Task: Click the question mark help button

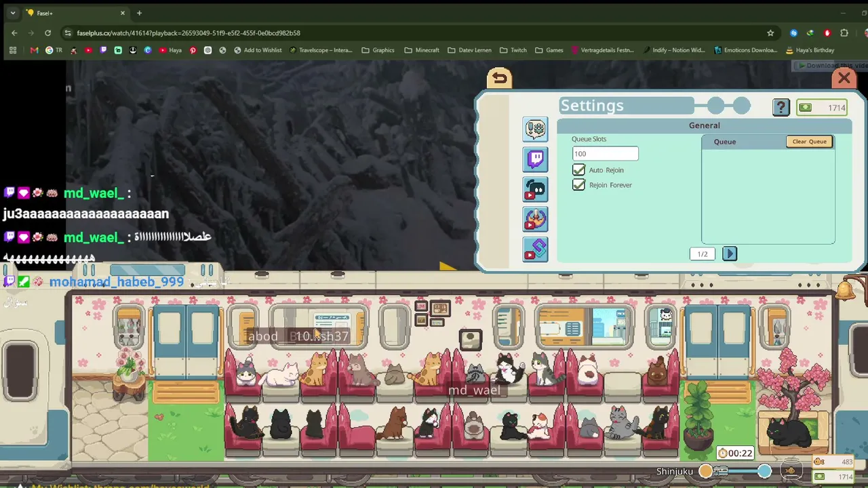Action: (781, 107)
